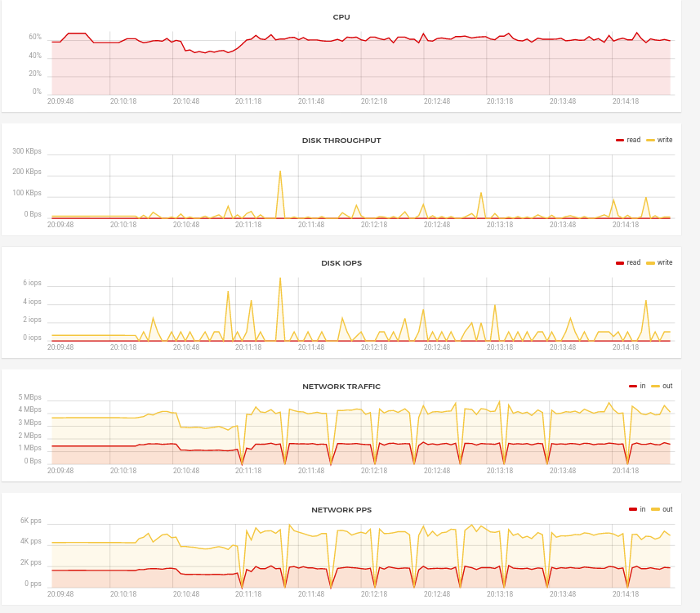The height and width of the screenshot is (613, 700).
Task: Toggle the read series in Disk IOPS legend
Action: coord(628,262)
